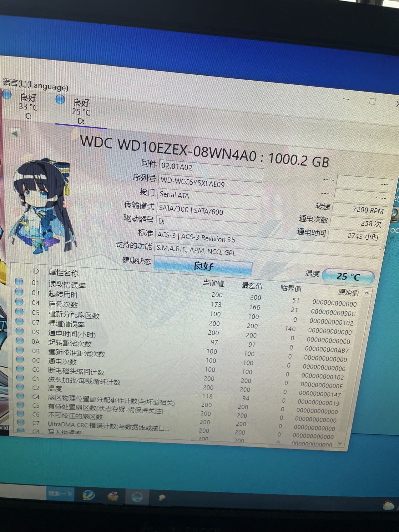Open the 语言(L)(Language) menu
Image resolution: width=399 pixels, height=532 pixels.
tap(35, 84)
